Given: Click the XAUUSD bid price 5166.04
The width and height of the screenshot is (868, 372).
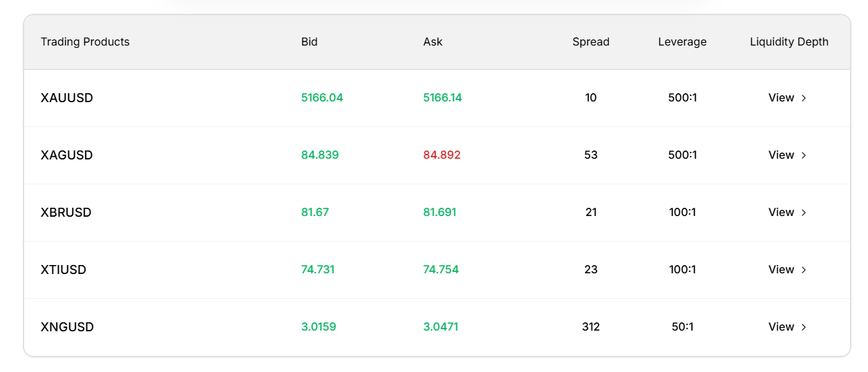Looking at the screenshot, I should point(322,98).
